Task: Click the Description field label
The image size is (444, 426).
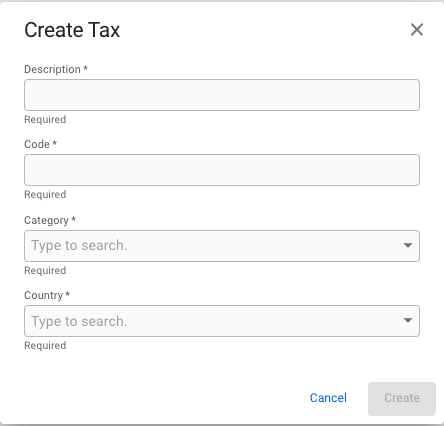Action: (x=52, y=69)
